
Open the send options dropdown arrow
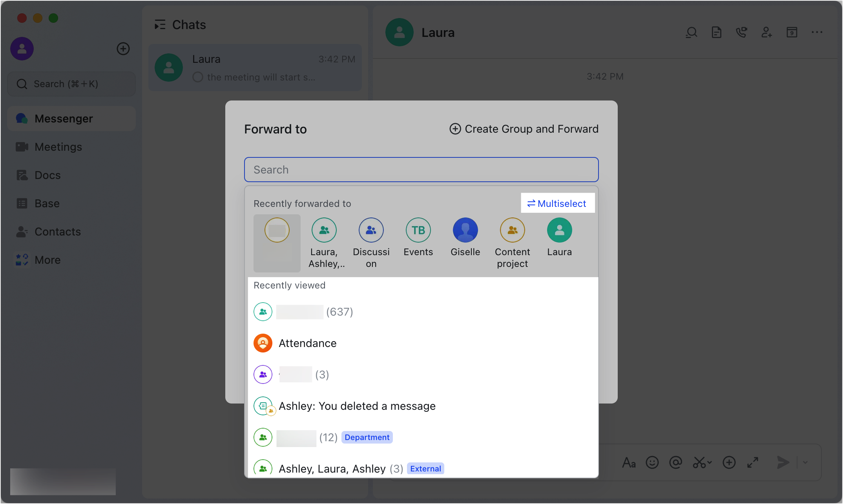click(805, 462)
